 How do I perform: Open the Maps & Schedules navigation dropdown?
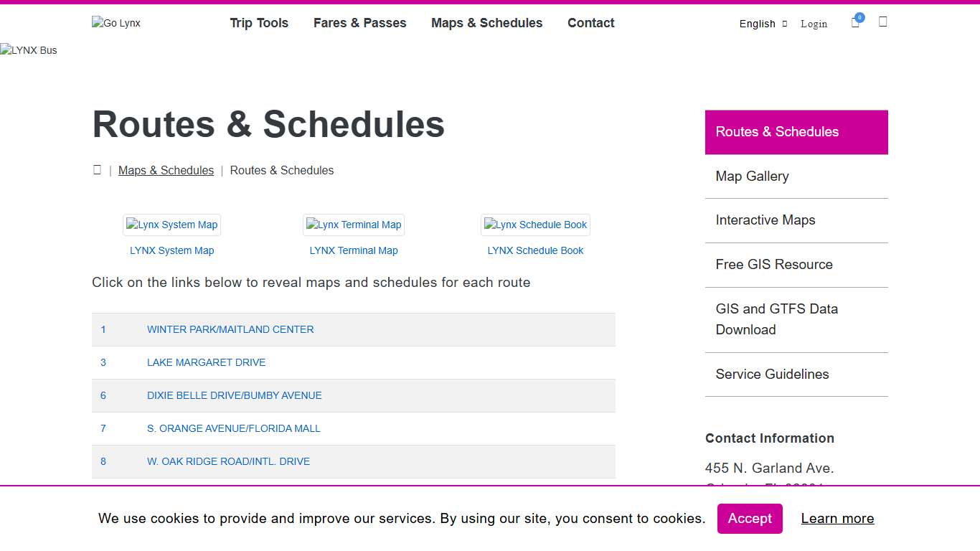click(x=486, y=23)
